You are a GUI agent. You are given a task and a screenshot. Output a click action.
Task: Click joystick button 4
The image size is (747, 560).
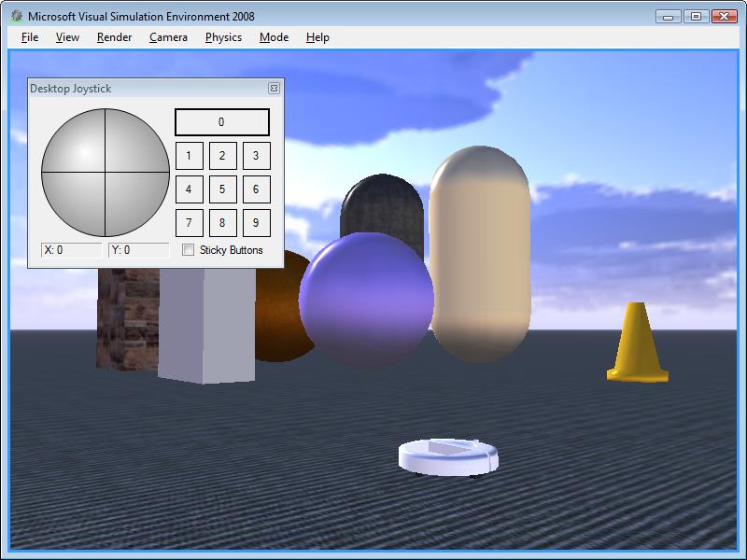[190, 189]
